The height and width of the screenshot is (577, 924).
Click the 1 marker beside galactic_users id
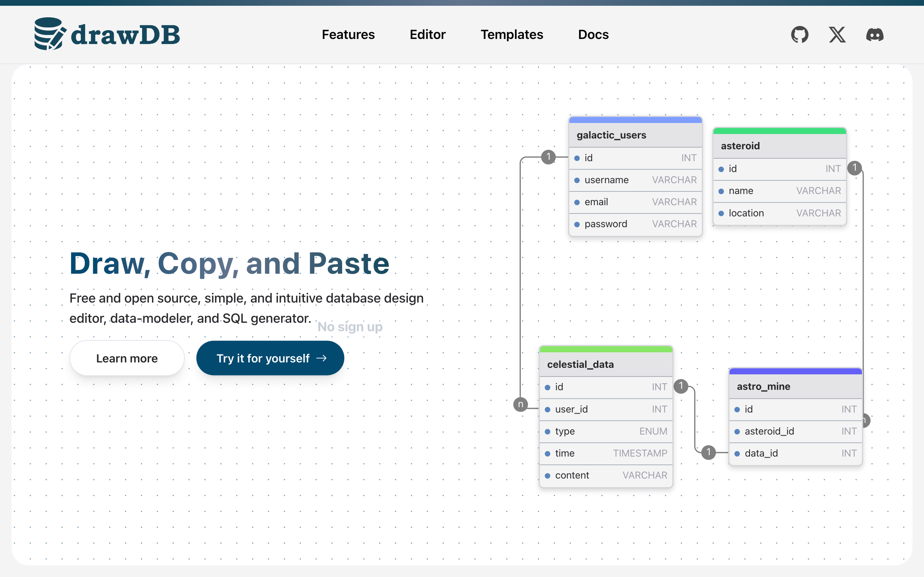click(x=548, y=157)
